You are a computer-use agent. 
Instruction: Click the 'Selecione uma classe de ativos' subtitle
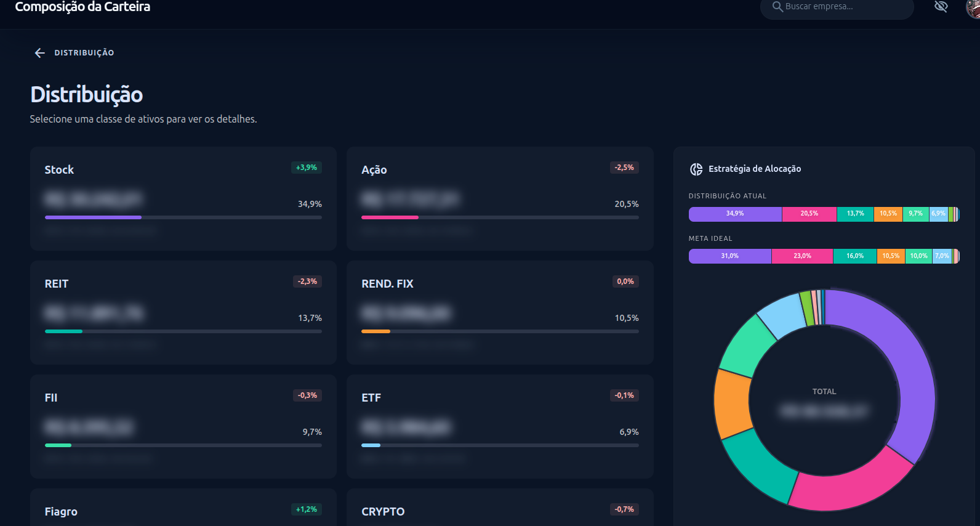143,119
